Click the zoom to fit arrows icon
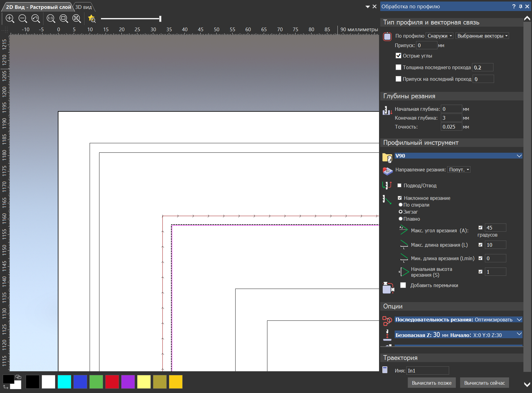532x393 pixels. 76,19
